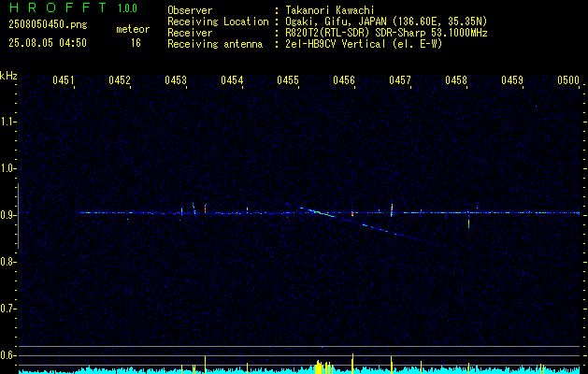
Task: Click the HROFFT title text
Action: (x=59, y=7)
